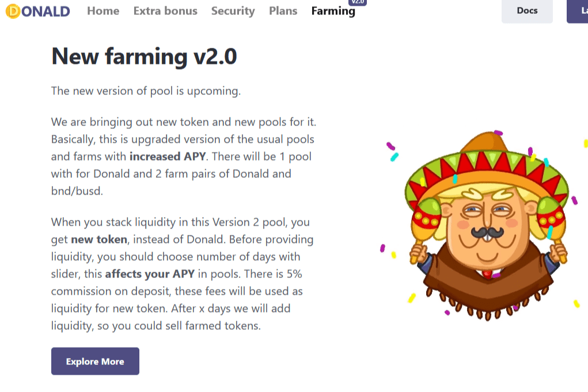Click the Explore More button
The width and height of the screenshot is (588, 392).
(x=95, y=361)
